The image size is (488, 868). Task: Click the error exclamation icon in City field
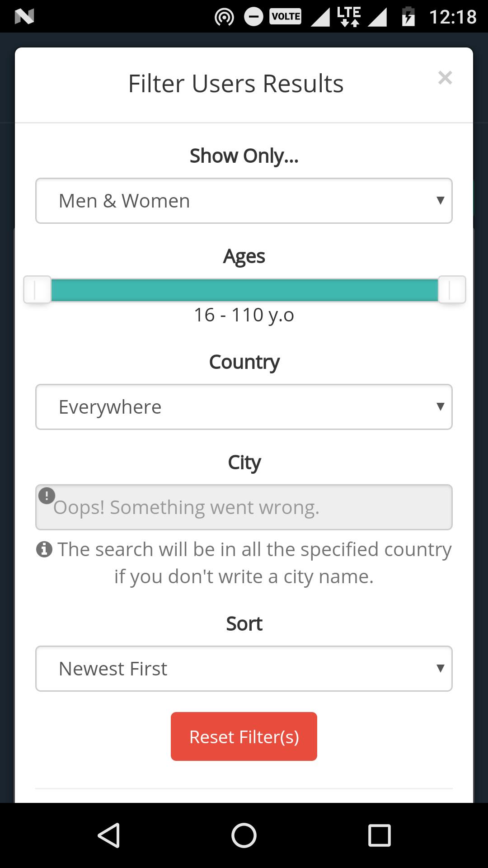click(47, 495)
